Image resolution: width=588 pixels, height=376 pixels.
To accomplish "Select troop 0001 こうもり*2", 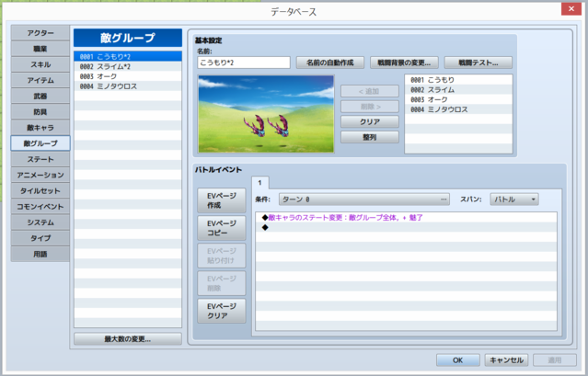I will point(128,57).
